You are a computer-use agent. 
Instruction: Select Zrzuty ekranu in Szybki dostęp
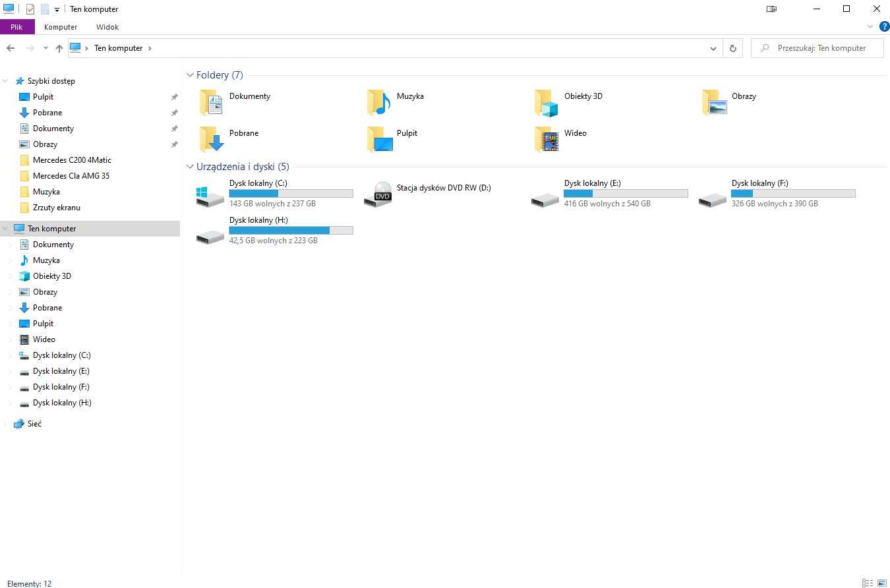[x=57, y=208]
